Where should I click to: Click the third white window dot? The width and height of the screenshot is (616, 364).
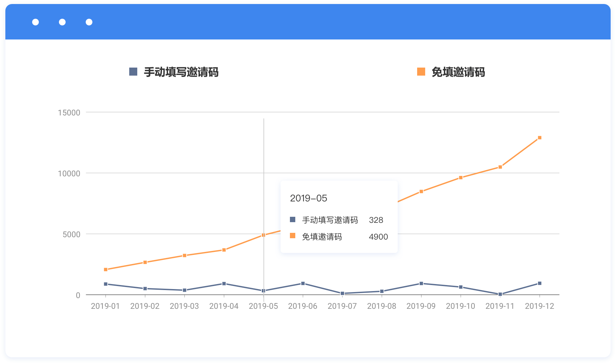pos(89,22)
